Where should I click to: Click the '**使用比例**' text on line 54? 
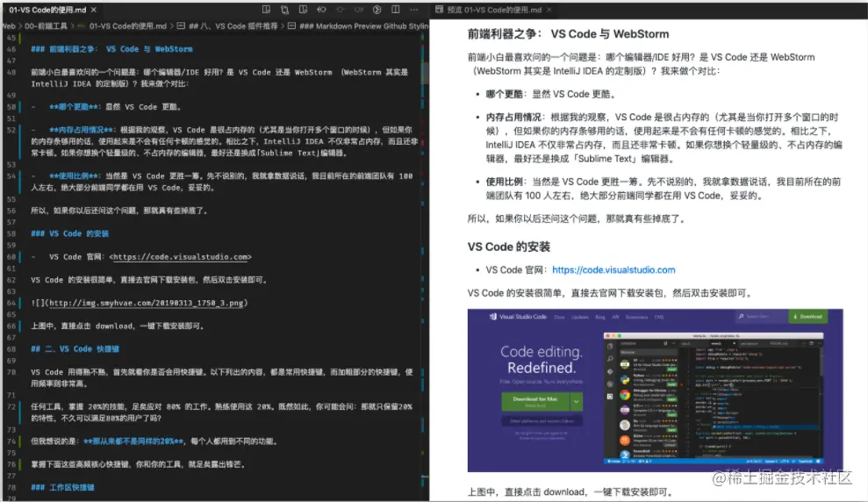click(75, 176)
